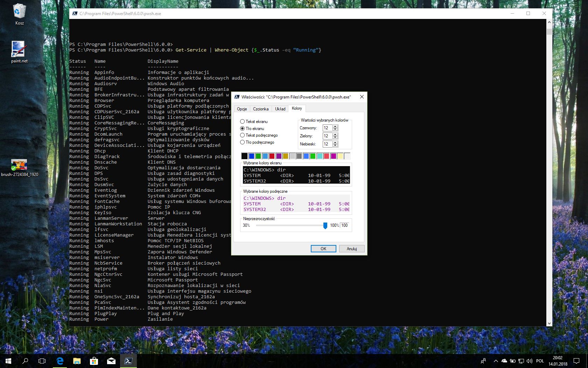The height and width of the screenshot is (368, 588).
Task: Open the Action Center notifications icon
Action: pyautogui.click(x=576, y=361)
